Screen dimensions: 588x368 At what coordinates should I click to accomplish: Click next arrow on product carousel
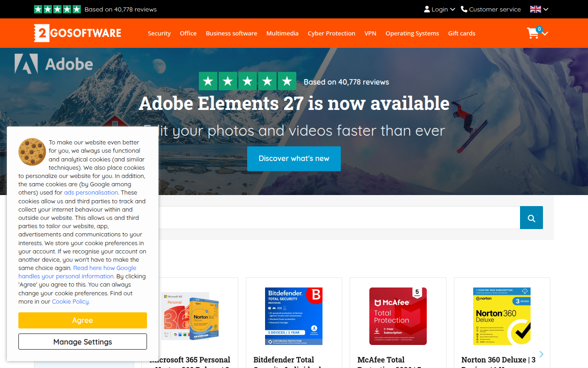coord(542,354)
